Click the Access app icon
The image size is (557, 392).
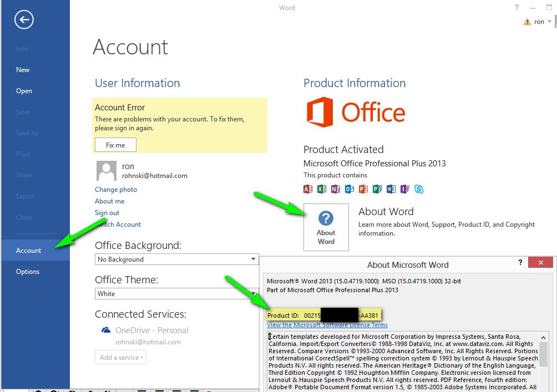point(308,189)
